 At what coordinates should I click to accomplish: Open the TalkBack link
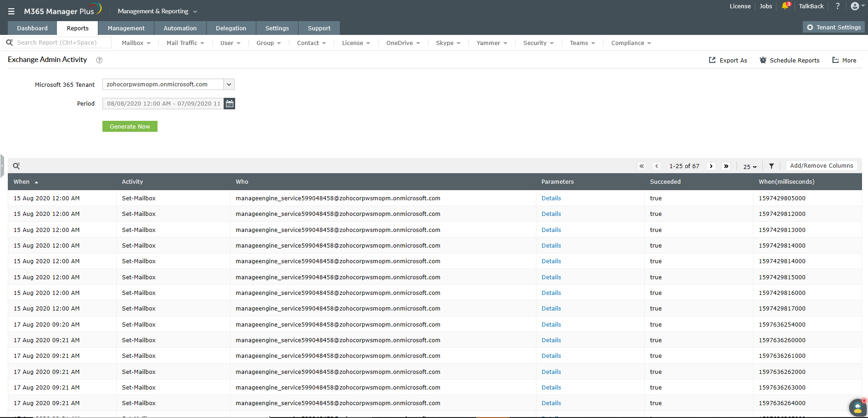pos(811,6)
